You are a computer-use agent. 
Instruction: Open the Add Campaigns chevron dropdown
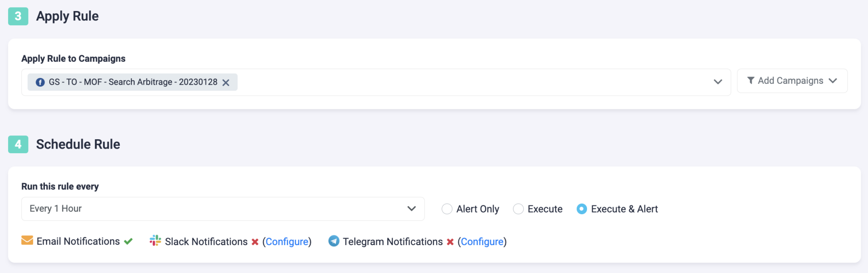(833, 80)
